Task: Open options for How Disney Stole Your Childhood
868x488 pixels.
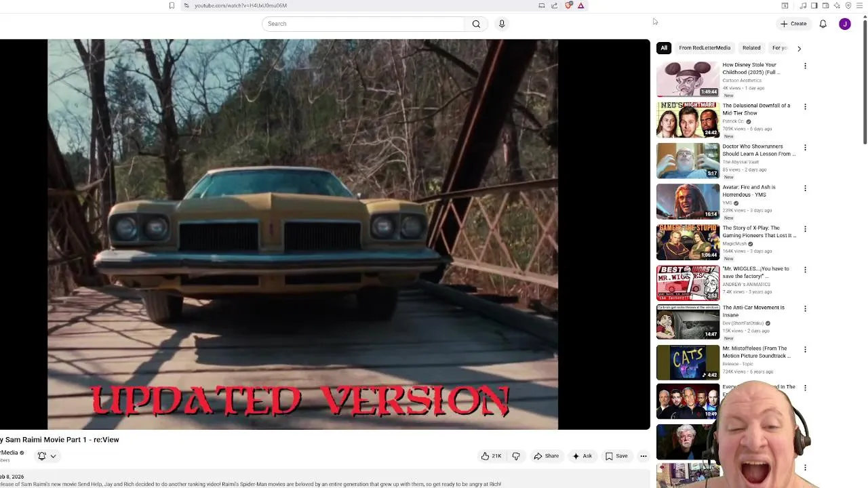Action: click(x=805, y=66)
